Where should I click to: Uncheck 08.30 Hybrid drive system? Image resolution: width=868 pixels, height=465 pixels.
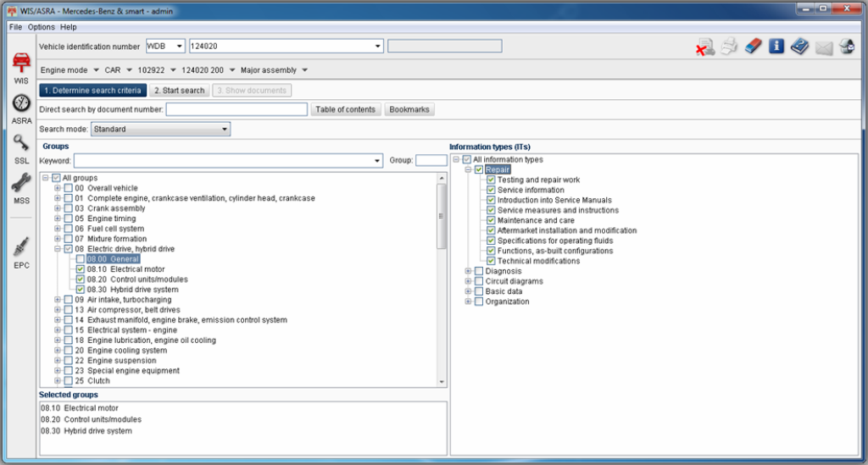[x=81, y=289]
